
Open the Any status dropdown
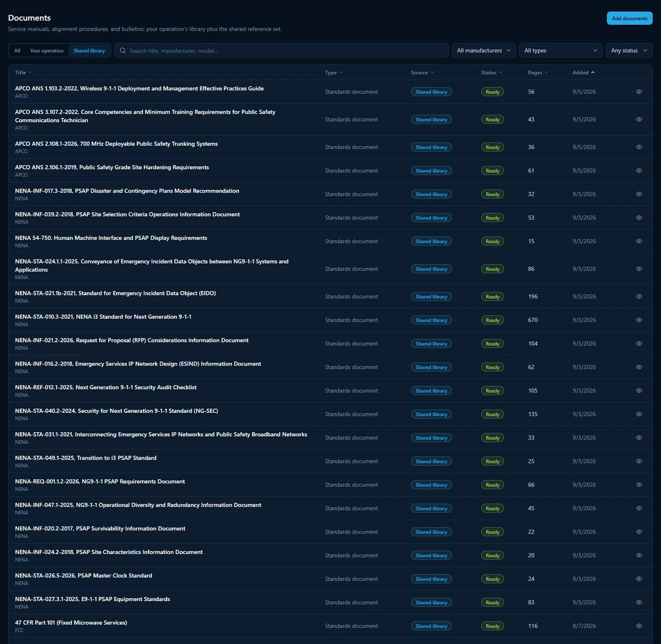pos(629,50)
